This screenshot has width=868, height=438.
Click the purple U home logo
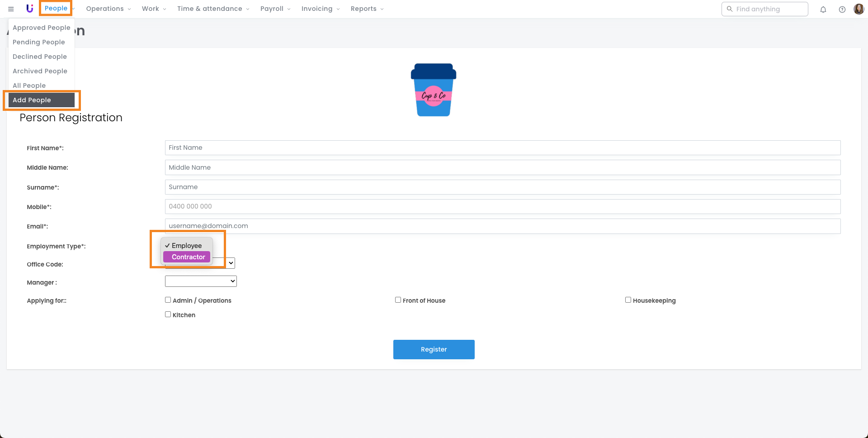tap(30, 9)
